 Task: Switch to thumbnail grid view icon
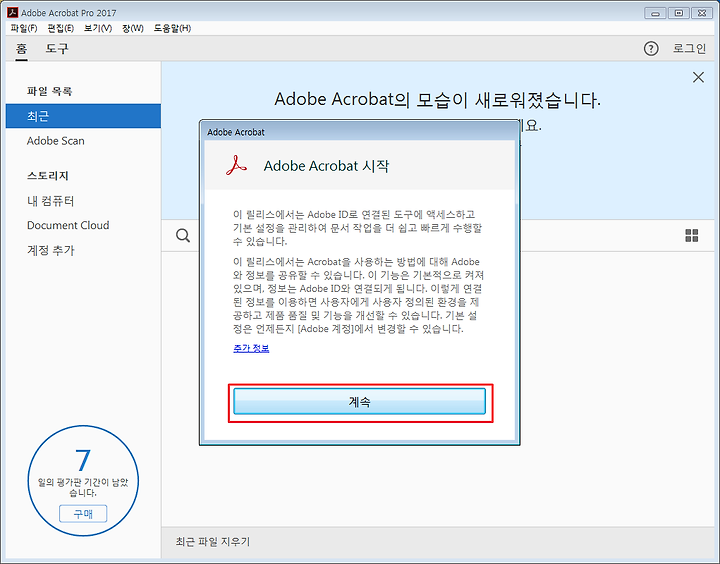click(692, 236)
